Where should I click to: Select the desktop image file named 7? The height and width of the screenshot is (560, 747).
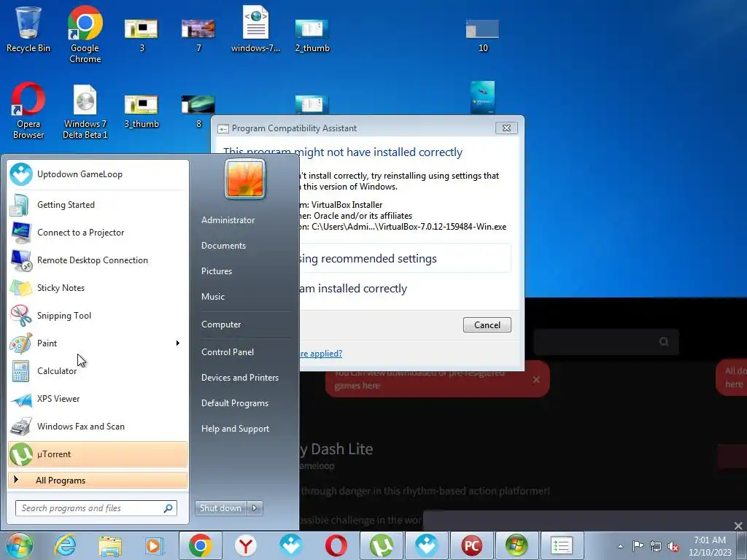(x=198, y=35)
